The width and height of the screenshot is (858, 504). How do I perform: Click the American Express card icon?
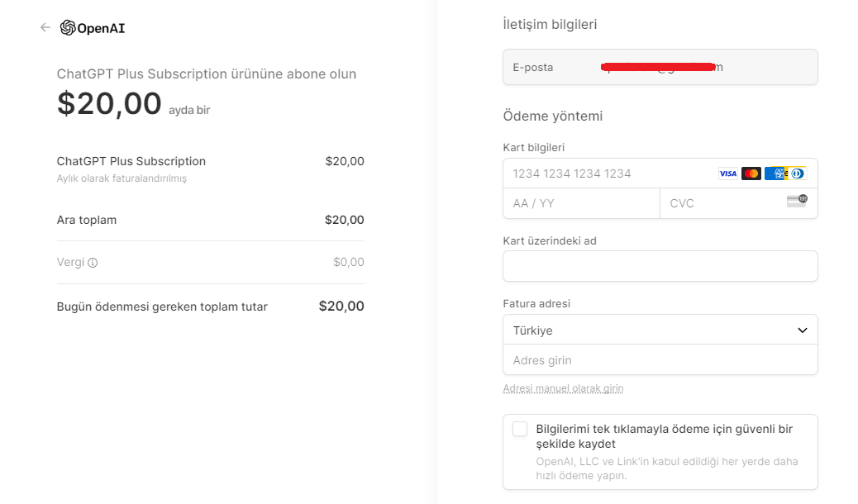click(x=775, y=174)
